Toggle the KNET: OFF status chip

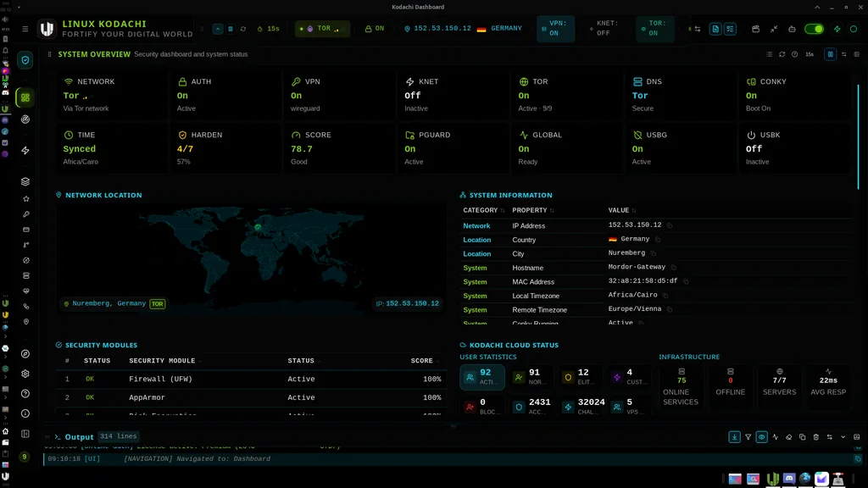[x=604, y=28]
